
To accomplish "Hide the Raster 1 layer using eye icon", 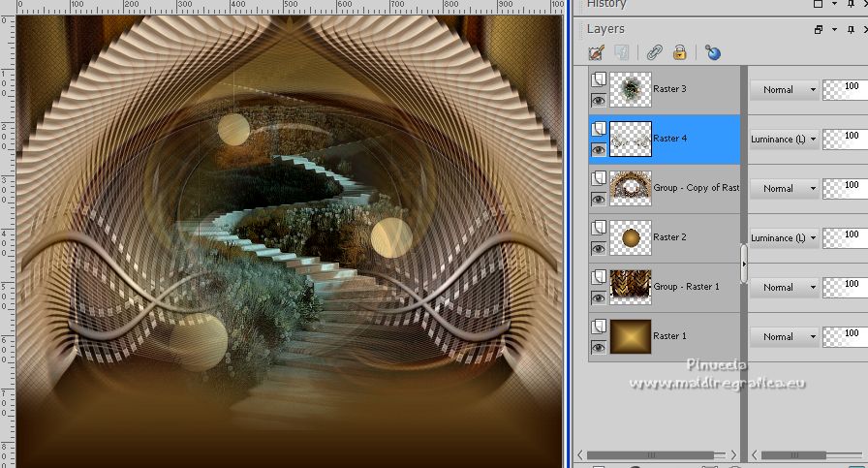I will pos(599,347).
